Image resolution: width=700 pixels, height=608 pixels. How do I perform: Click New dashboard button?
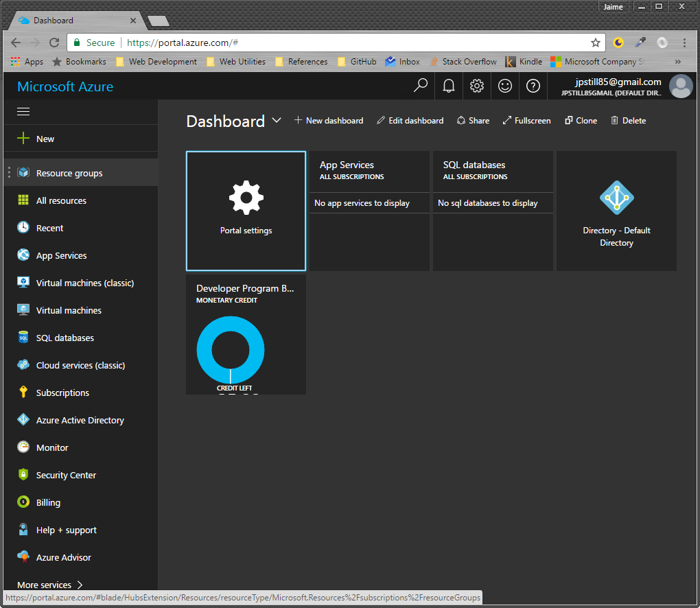[329, 121]
